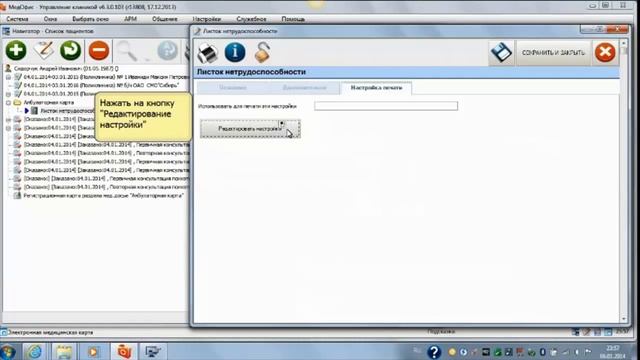
Task: Add a new record with the green plus icon
Action: [16, 51]
